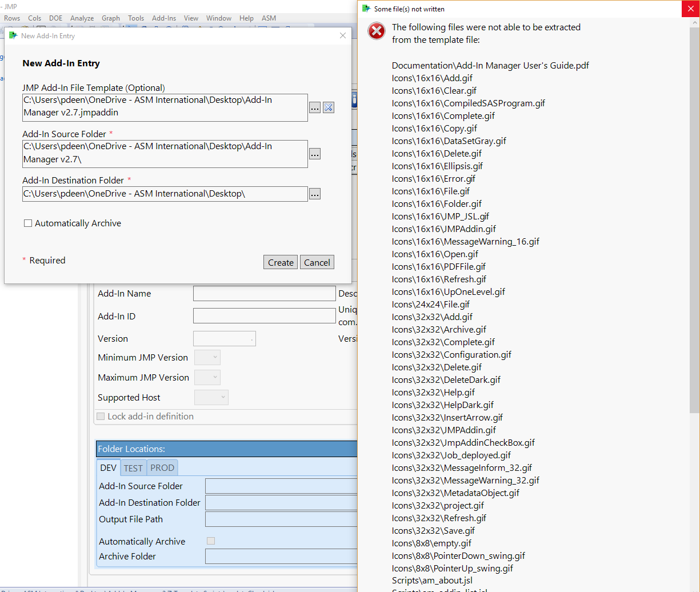Click the red error icon in the warning dialog
The image size is (700, 592).
click(376, 31)
